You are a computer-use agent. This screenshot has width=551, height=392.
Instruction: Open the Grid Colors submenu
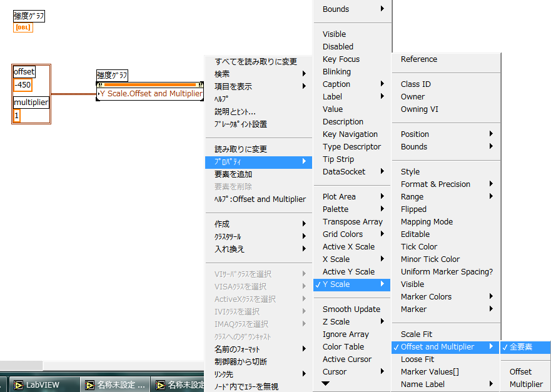point(351,234)
